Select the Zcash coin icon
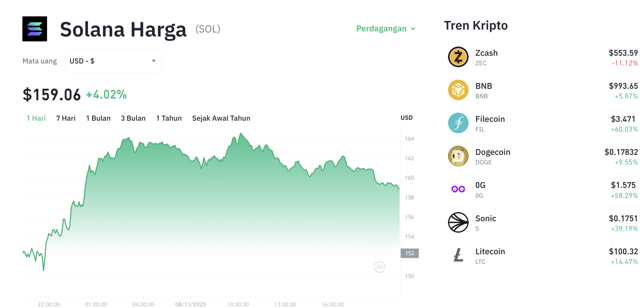 pyautogui.click(x=458, y=57)
